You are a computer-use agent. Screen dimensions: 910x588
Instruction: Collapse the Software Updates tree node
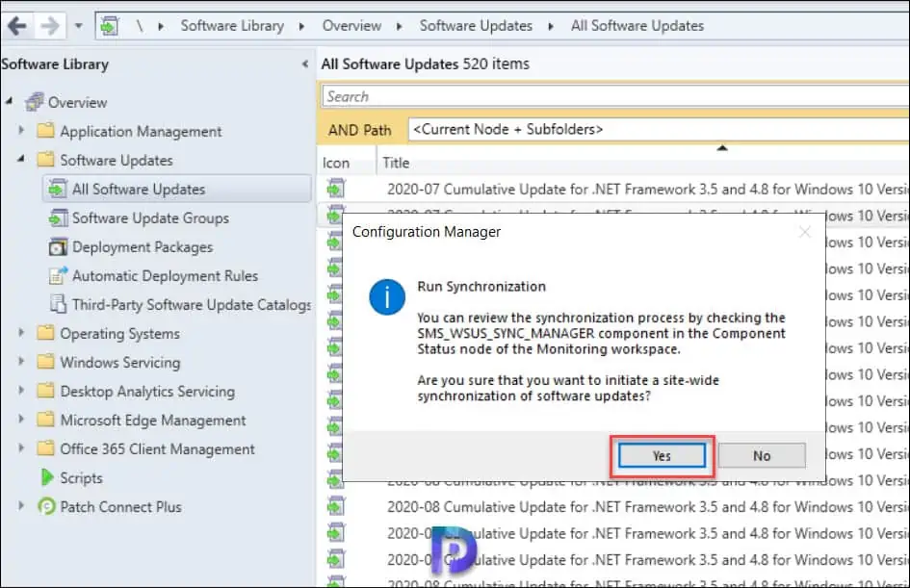coord(21,158)
